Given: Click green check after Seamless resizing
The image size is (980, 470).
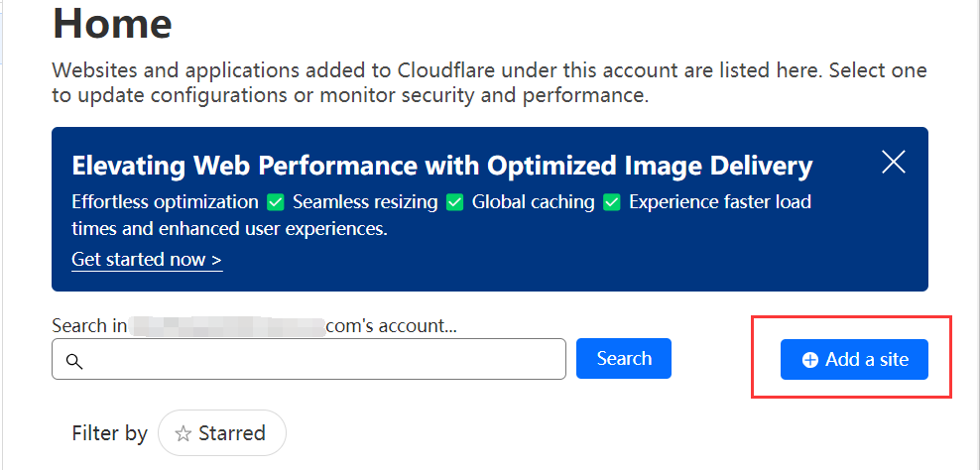Looking at the screenshot, I should (454, 202).
